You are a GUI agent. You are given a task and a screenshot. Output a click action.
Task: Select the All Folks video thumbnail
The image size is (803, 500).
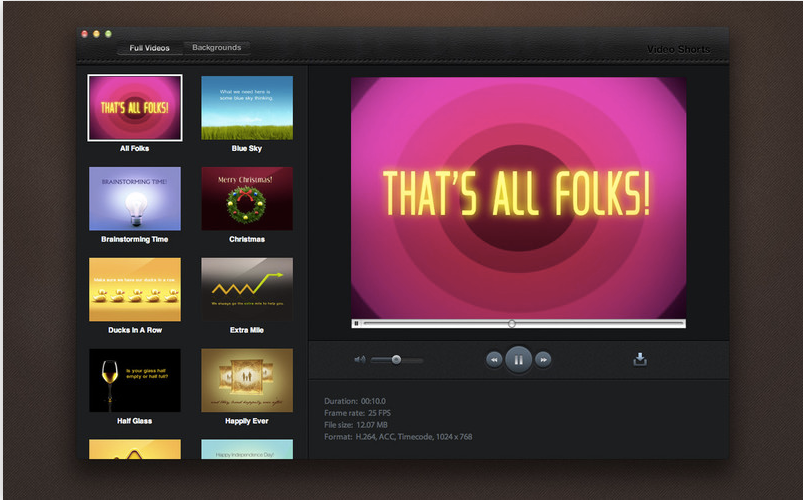point(135,108)
